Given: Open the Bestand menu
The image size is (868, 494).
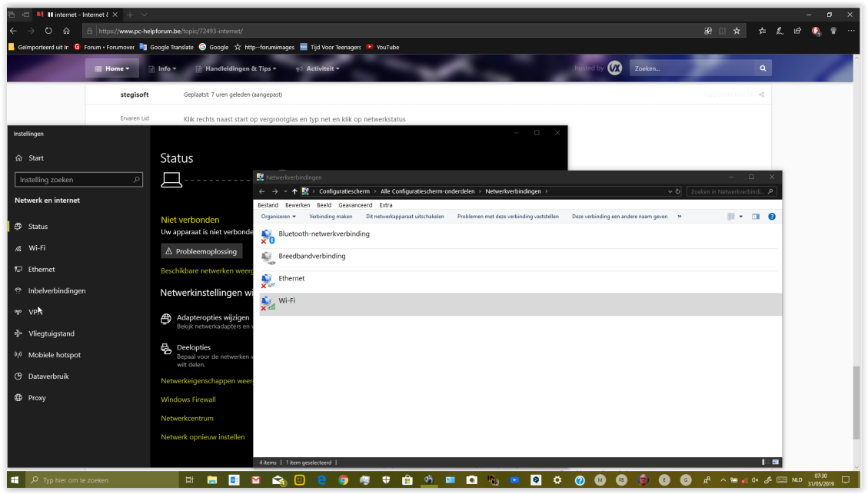Looking at the screenshot, I should (x=268, y=205).
